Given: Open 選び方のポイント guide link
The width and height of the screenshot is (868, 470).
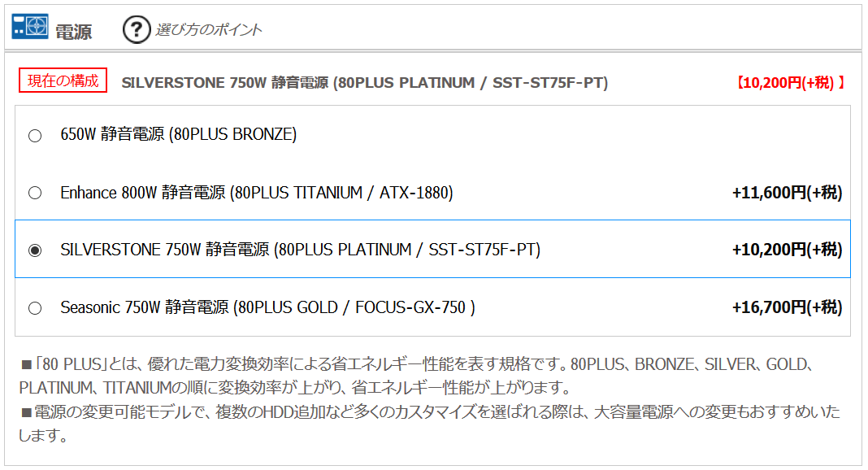Looking at the screenshot, I should 209,29.
